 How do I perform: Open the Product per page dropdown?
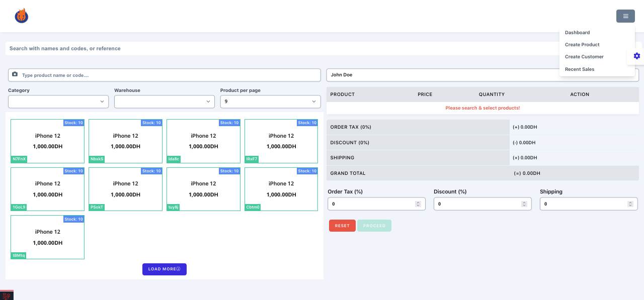tap(270, 102)
